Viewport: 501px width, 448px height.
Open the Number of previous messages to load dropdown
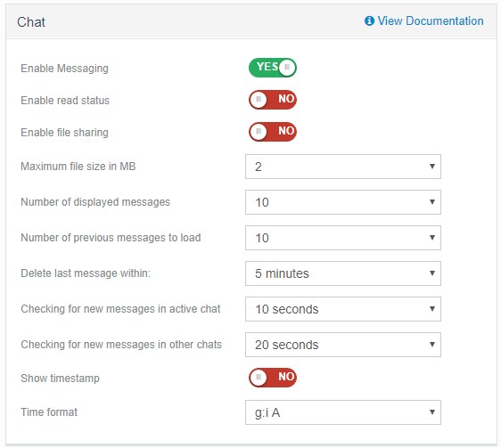pyautogui.click(x=343, y=238)
